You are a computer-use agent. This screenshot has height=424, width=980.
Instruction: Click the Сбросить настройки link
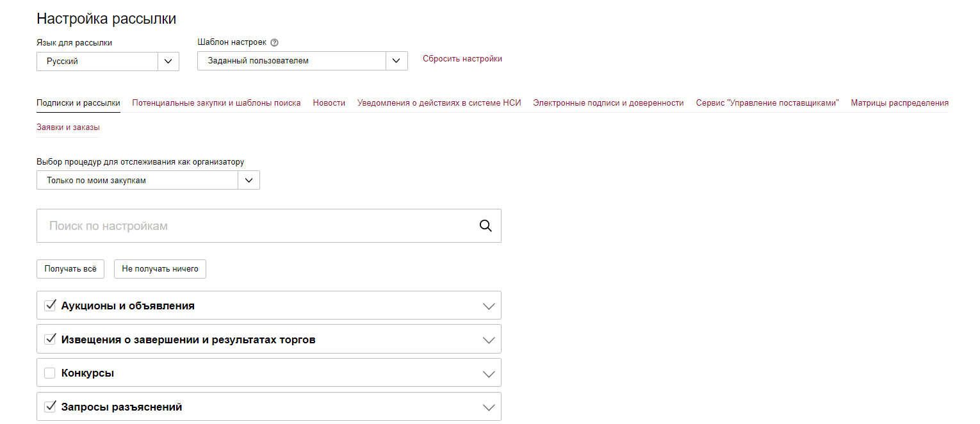pyautogui.click(x=462, y=59)
